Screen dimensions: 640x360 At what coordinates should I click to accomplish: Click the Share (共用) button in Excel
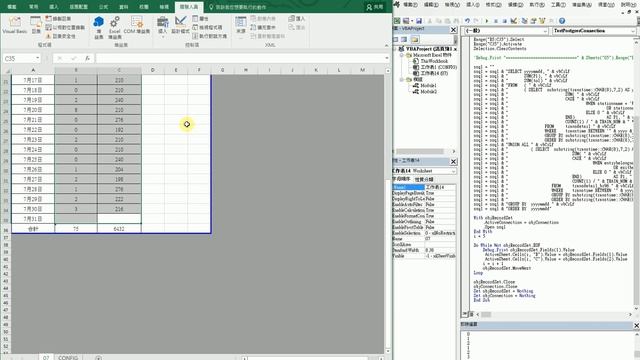click(x=375, y=7)
